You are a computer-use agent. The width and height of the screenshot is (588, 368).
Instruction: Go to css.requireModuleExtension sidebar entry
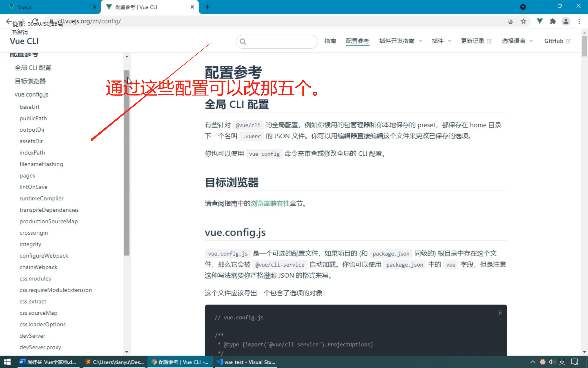pos(56,290)
